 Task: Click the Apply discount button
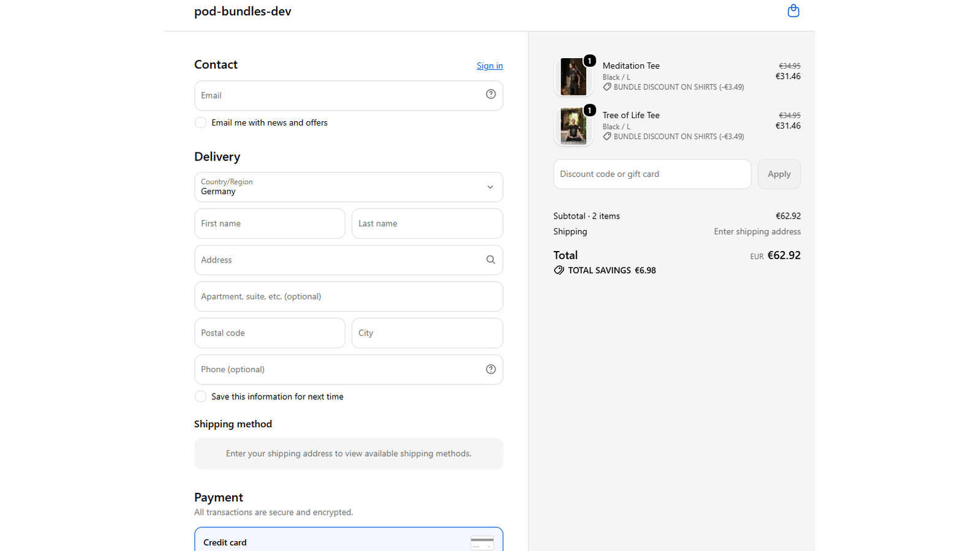point(779,174)
